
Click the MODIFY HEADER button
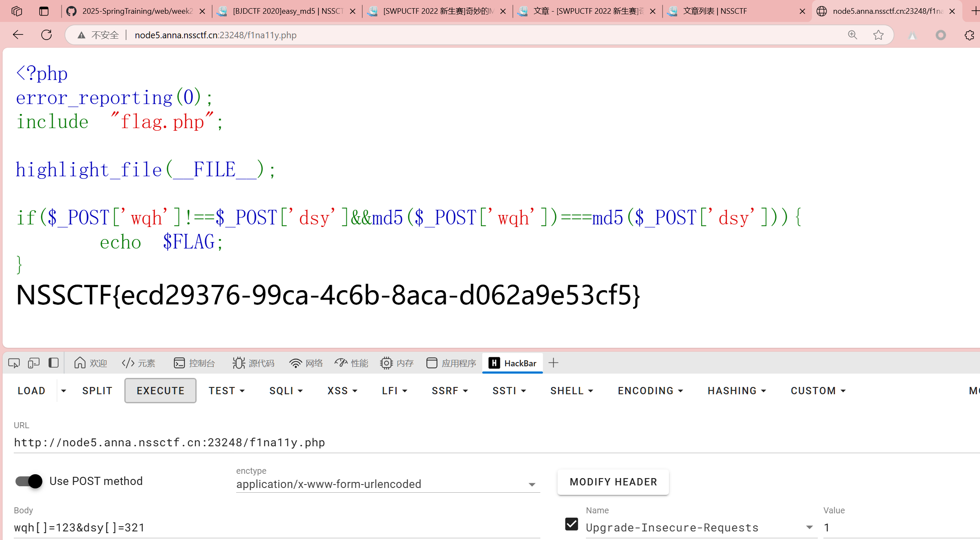[613, 482]
